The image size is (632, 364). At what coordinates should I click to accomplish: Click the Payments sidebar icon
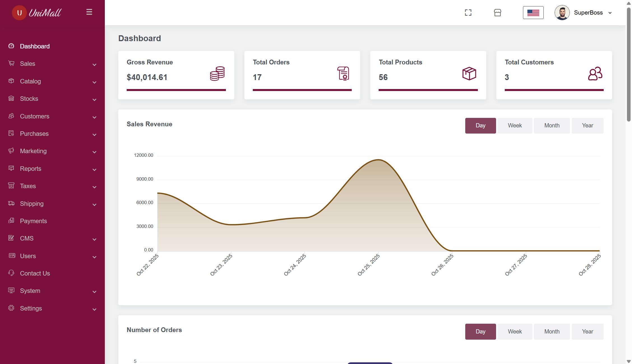point(11,221)
